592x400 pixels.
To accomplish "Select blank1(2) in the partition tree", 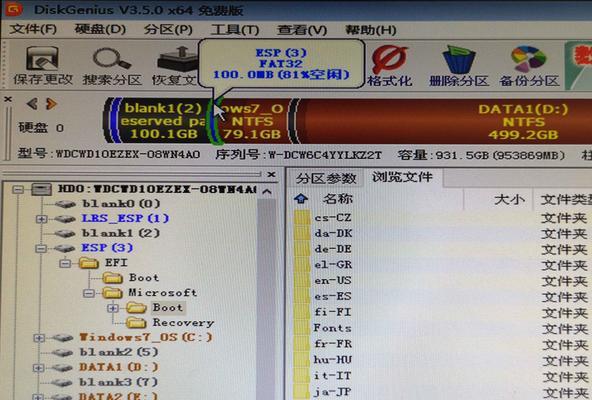I will pos(121,233).
